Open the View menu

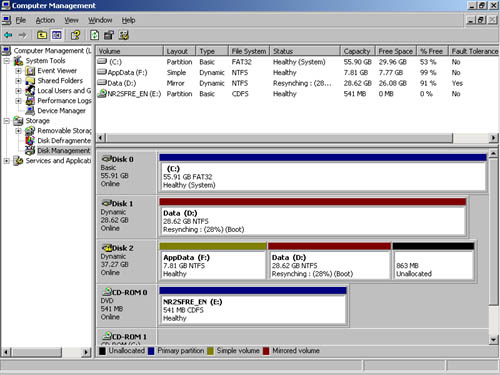(71, 20)
